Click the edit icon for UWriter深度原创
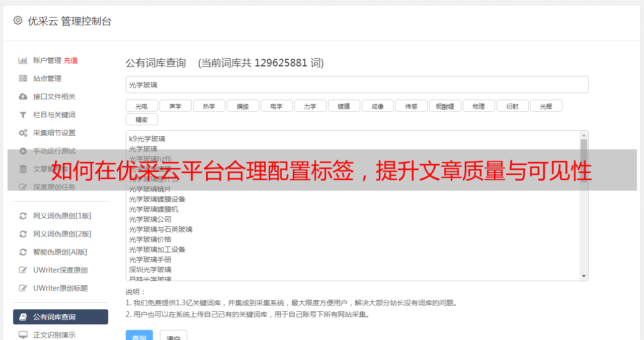The width and height of the screenshot is (644, 340). click(23, 270)
